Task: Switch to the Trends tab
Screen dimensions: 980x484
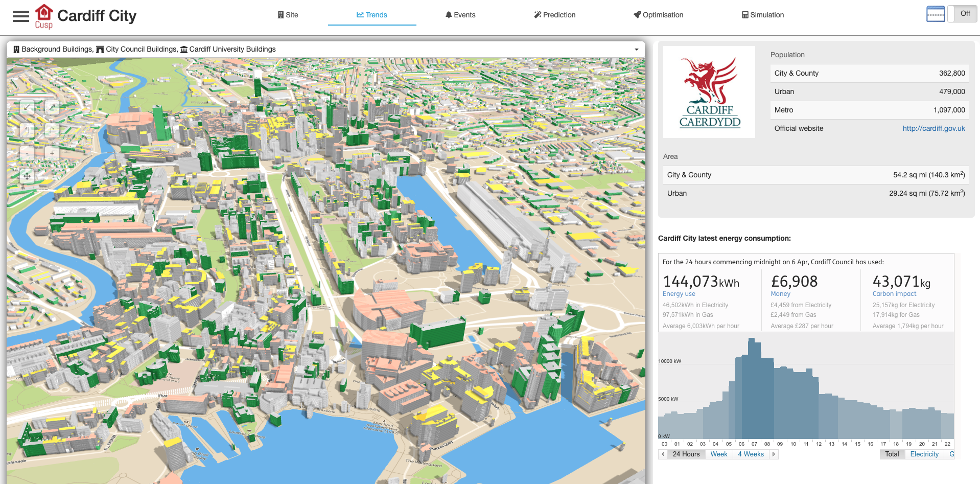Action: [372, 15]
